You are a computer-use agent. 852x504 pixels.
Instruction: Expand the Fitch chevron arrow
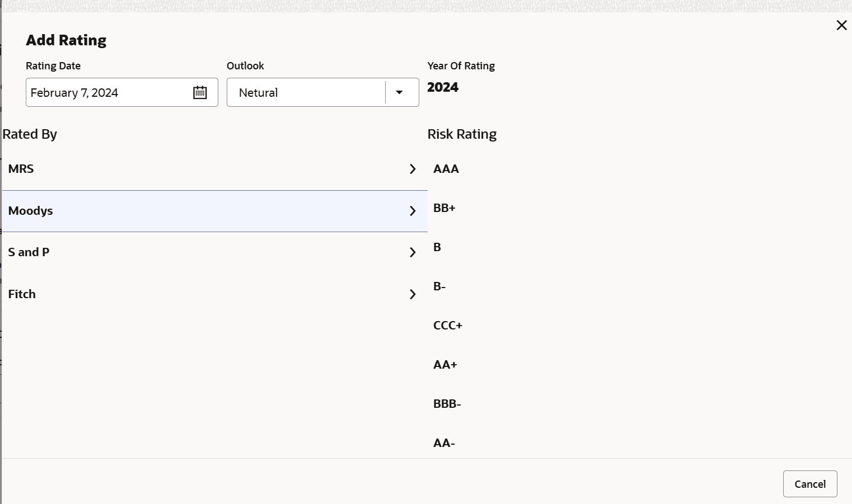(413, 294)
